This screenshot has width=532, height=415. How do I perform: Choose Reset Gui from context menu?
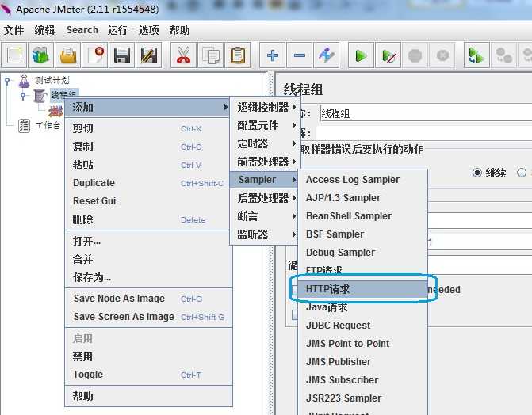[x=148, y=201]
